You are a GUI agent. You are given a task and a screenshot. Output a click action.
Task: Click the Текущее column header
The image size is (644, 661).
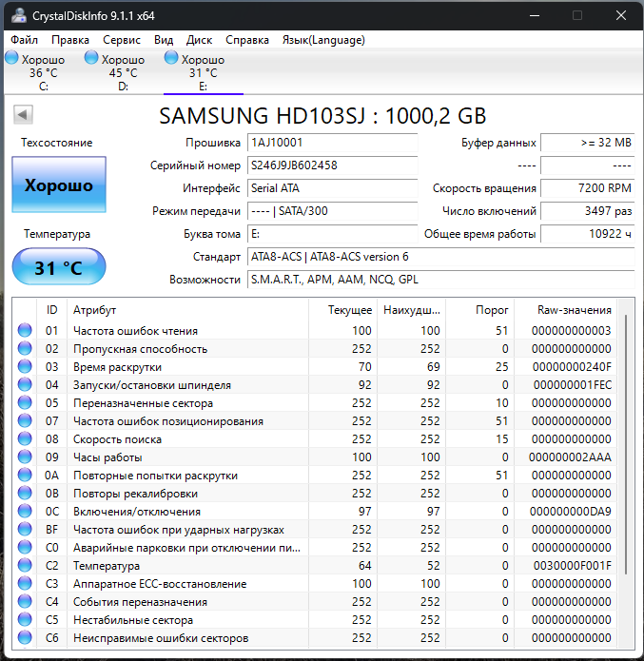coord(342,310)
